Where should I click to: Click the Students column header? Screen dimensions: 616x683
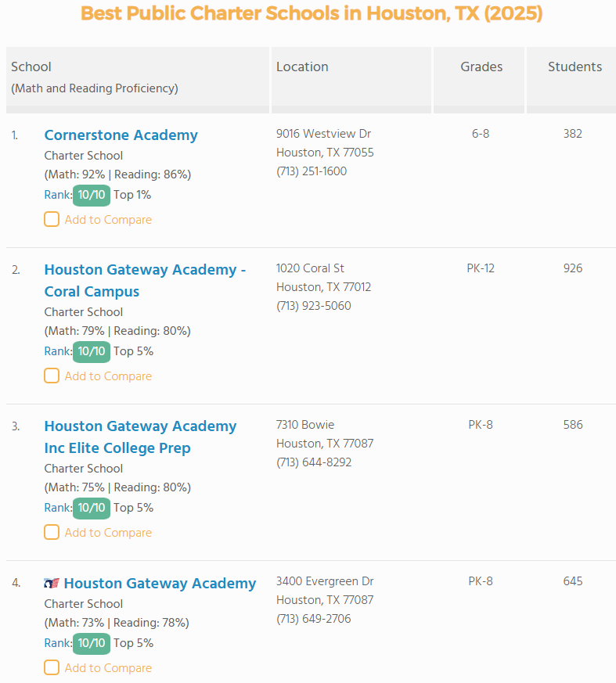pyautogui.click(x=574, y=67)
